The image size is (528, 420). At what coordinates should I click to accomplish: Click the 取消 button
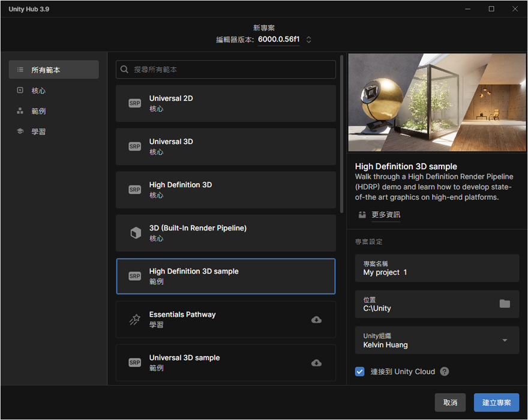click(x=450, y=403)
